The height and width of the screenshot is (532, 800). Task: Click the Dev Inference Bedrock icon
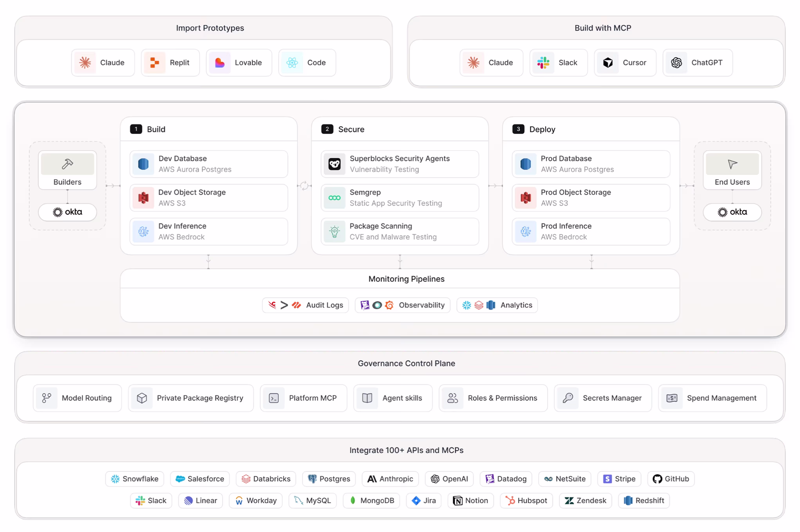tap(143, 231)
